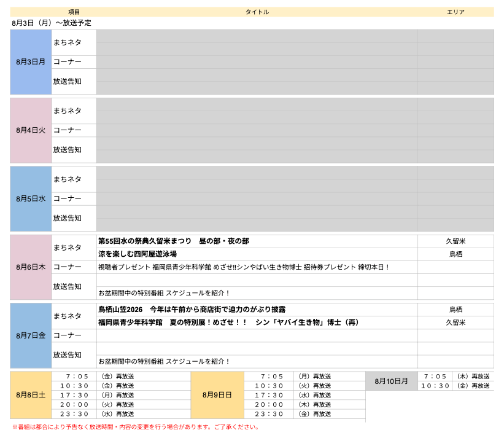The width and height of the screenshot is (504, 438).
Task: Select 視聴者プレゼント 福岡県青少年科学館 corner text
Action: click(244, 267)
